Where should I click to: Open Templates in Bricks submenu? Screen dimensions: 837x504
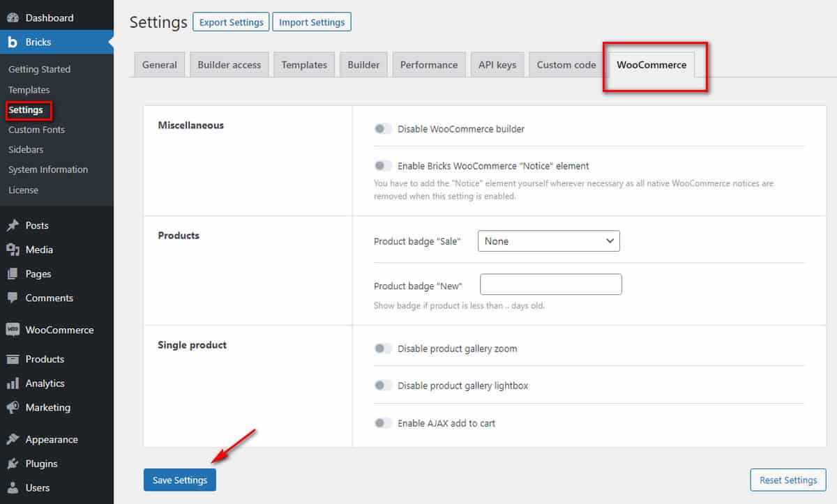[x=29, y=90]
